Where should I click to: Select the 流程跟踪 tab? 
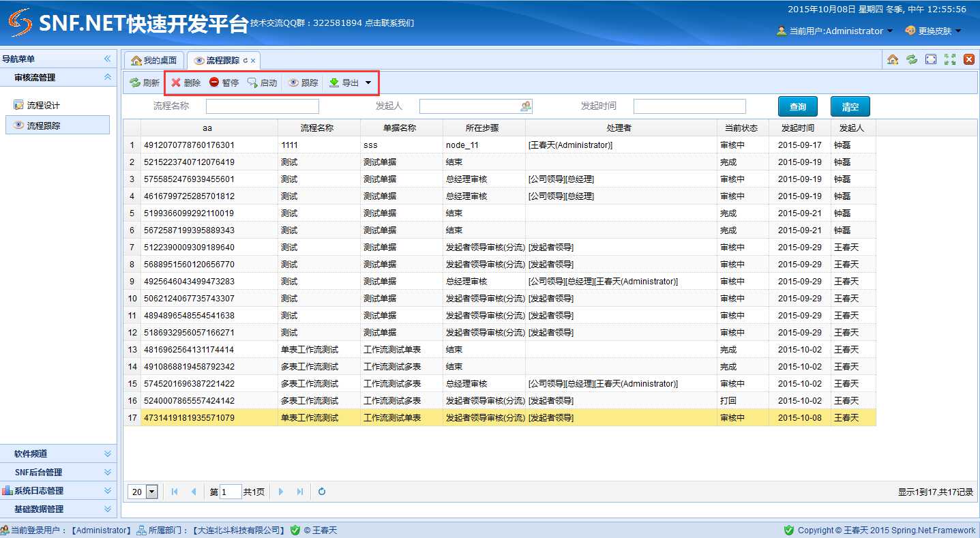pos(222,61)
